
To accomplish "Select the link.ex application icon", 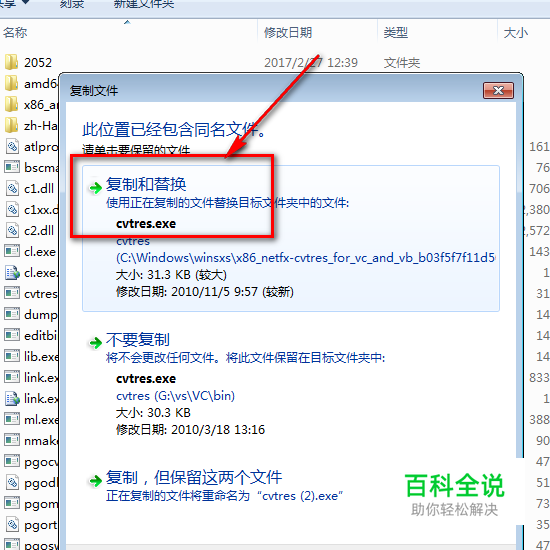I will [12, 377].
